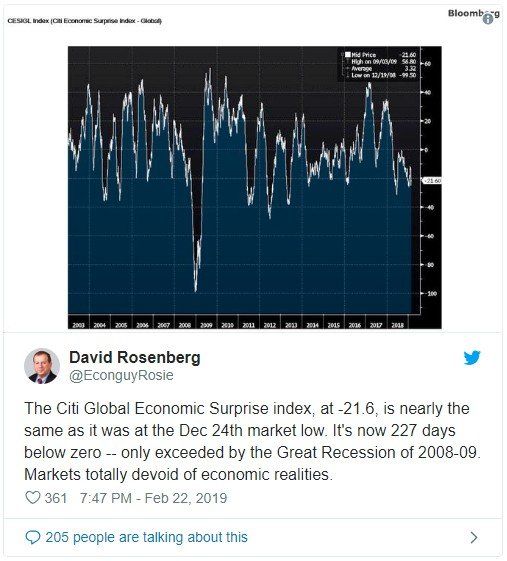
Task: Click the 2018 year label on axis
Action: pyautogui.click(x=397, y=325)
